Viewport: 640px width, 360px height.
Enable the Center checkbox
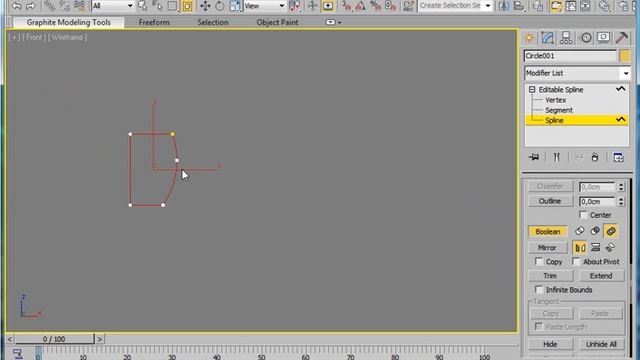[583, 215]
